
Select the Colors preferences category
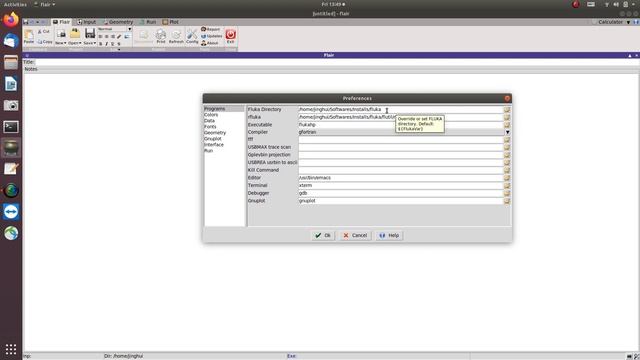click(211, 115)
